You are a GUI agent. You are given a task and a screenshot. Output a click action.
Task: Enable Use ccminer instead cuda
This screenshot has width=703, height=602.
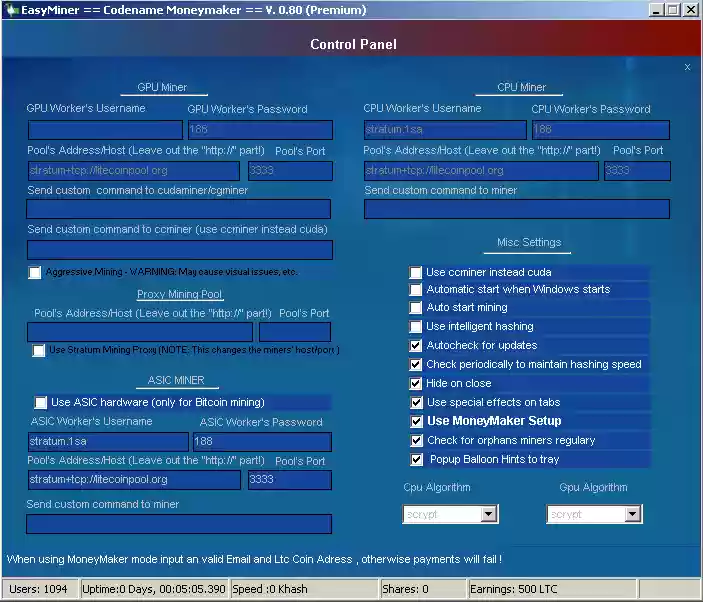click(x=416, y=272)
